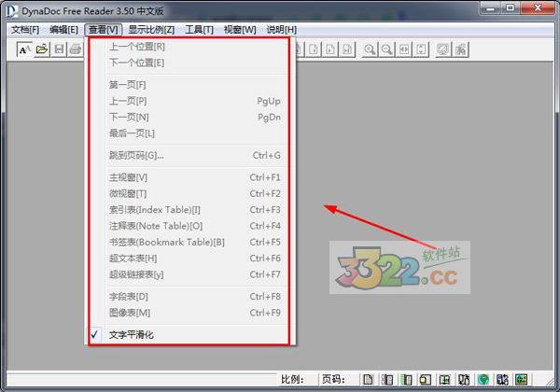Click the floppy disk save icon

59,49
